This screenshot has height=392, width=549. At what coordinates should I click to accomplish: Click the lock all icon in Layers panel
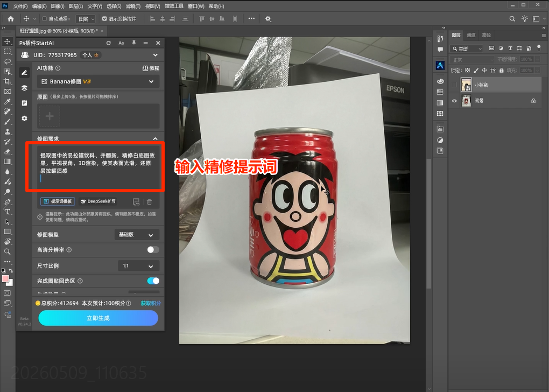[502, 71]
